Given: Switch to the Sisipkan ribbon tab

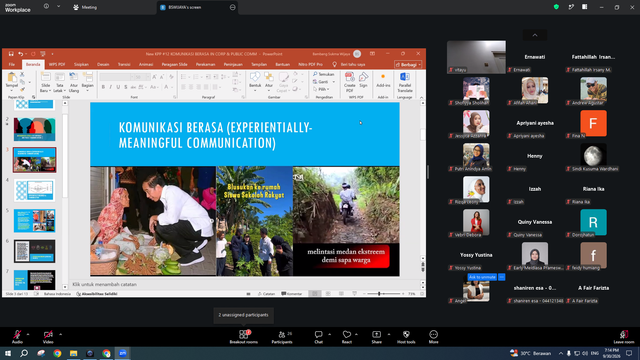Looking at the screenshot, I should pyautogui.click(x=81, y=64).
